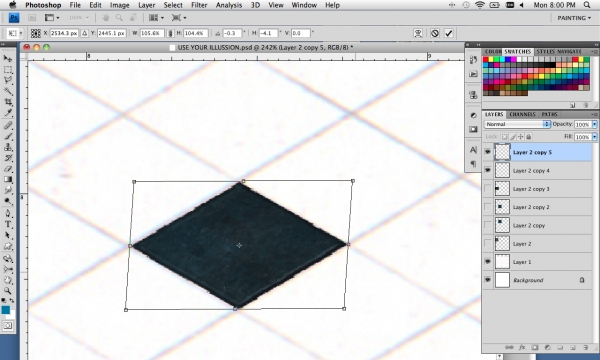Open the Swatches panel options menu
600x360 pixels.
[593, 51]
